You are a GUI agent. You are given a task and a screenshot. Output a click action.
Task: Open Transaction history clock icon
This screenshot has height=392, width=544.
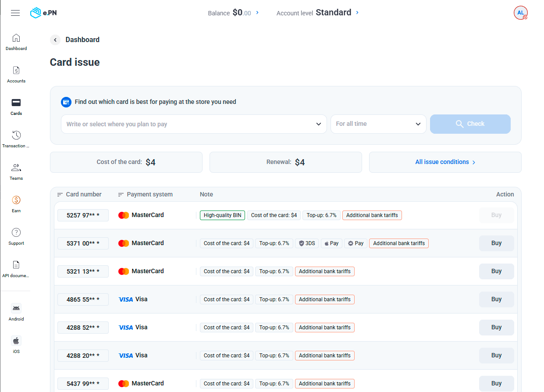16,135
